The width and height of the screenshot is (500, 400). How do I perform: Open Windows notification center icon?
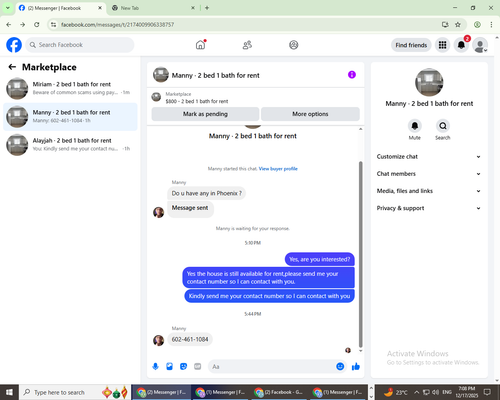point(487,392)
